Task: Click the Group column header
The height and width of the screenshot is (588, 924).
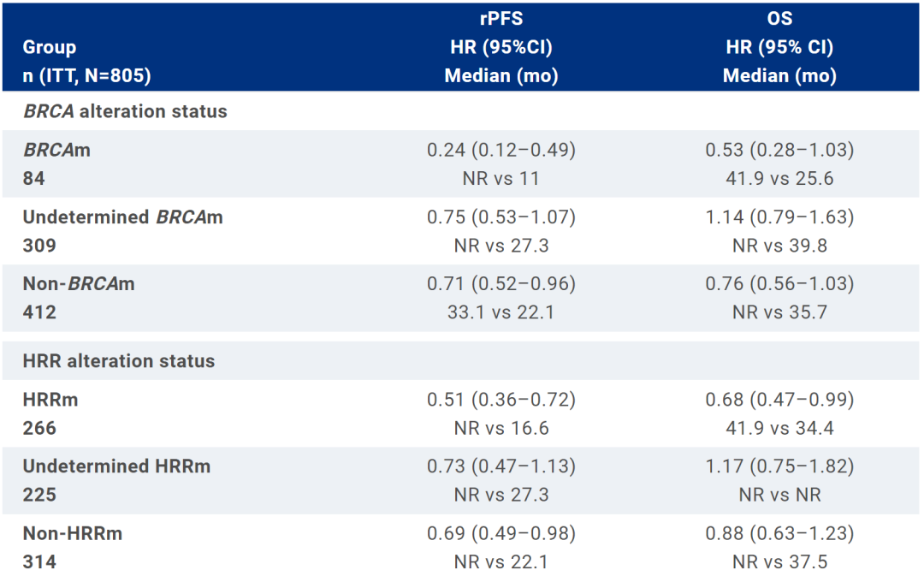Action: 50,47
